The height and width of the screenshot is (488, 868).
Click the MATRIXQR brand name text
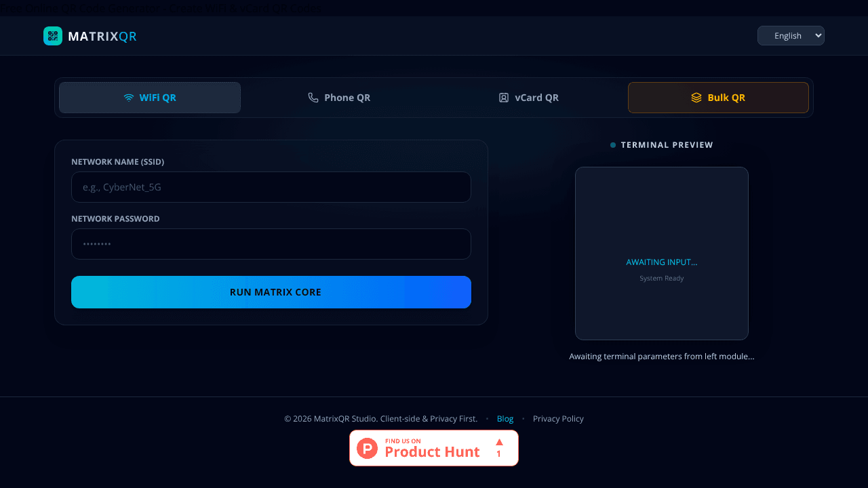[102, 37]
